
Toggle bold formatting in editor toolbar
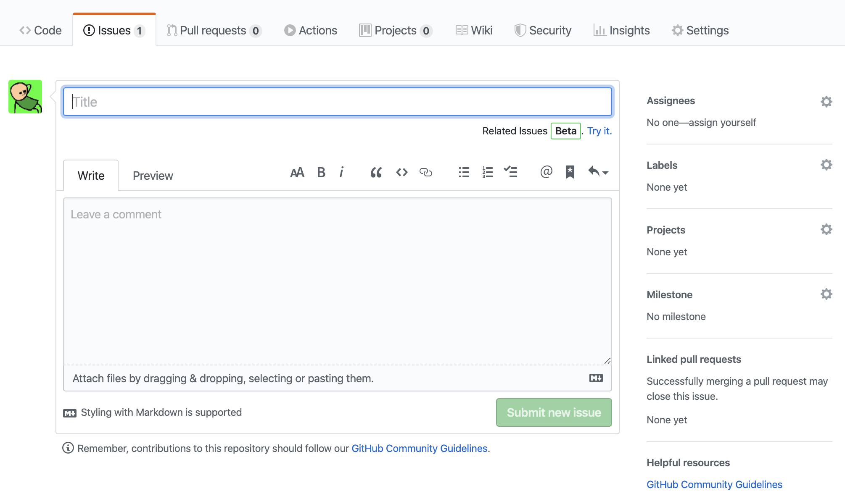tap(321, 173)
